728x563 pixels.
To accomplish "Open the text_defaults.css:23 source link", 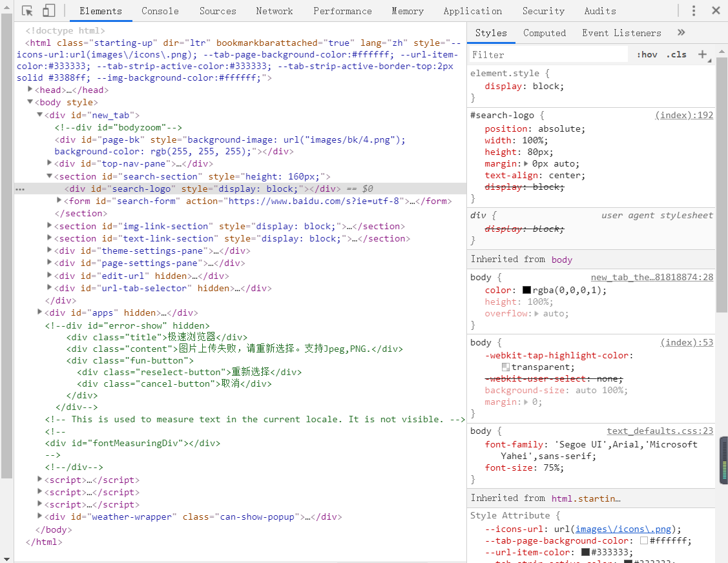I will pos(660,431).
